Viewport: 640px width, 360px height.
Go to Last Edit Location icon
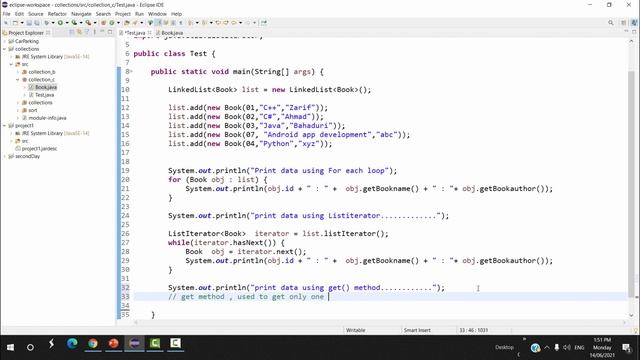[x=218, y=23]
